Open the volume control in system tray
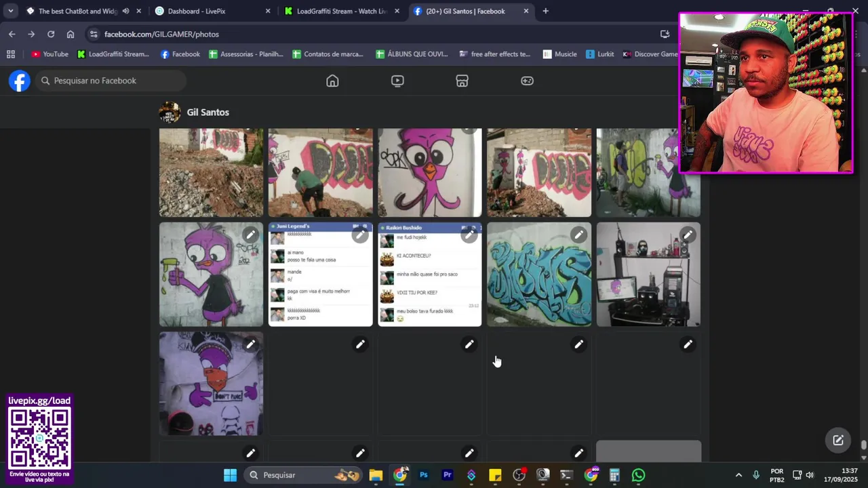 (810, 475)
